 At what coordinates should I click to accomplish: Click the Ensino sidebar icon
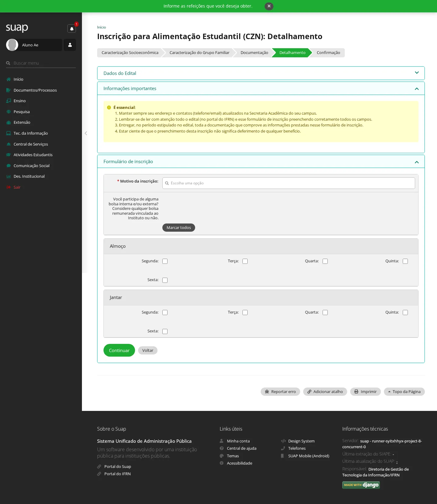pos(8,101)
